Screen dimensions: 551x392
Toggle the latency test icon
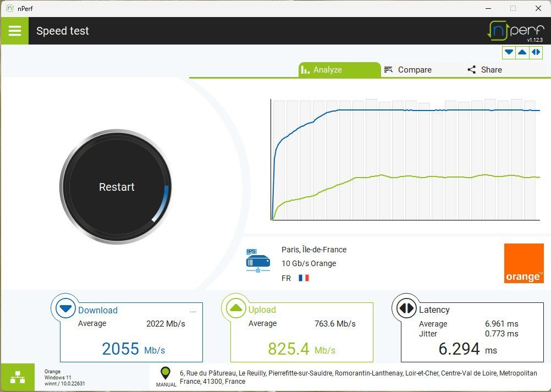(536, 52)
